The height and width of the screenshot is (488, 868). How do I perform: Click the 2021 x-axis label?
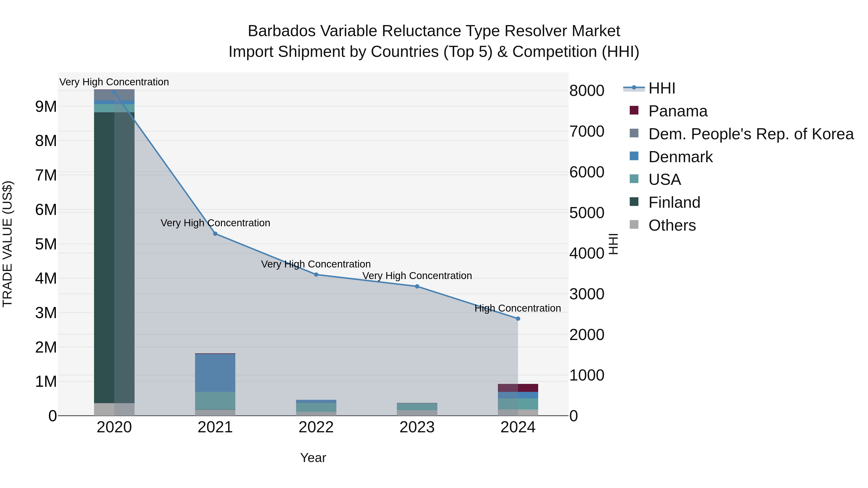(x=215, y=427)
